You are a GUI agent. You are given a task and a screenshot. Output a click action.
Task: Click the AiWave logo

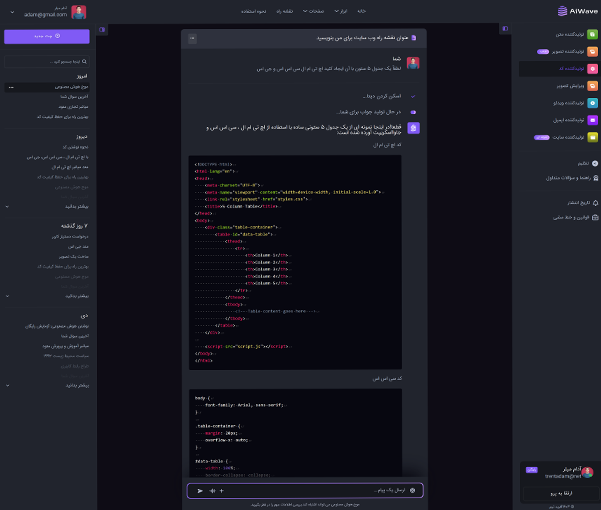[x=578, y=11]
